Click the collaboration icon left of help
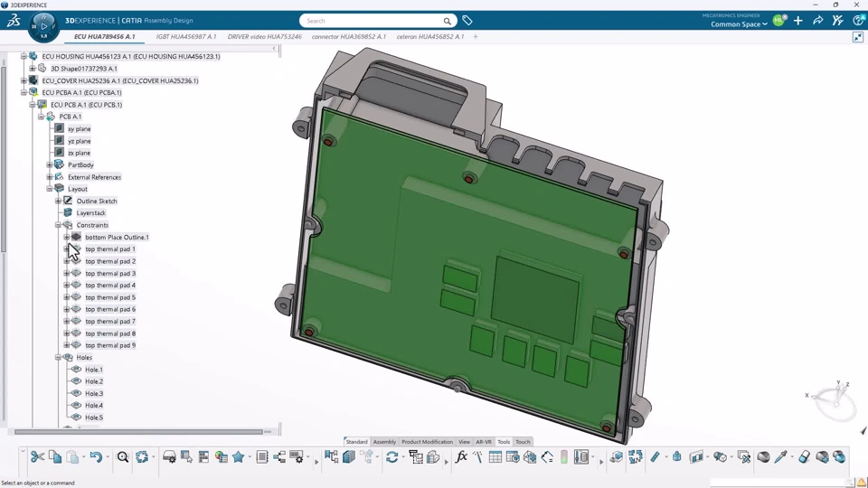868x488 pixels. click(x=837, y=21)
